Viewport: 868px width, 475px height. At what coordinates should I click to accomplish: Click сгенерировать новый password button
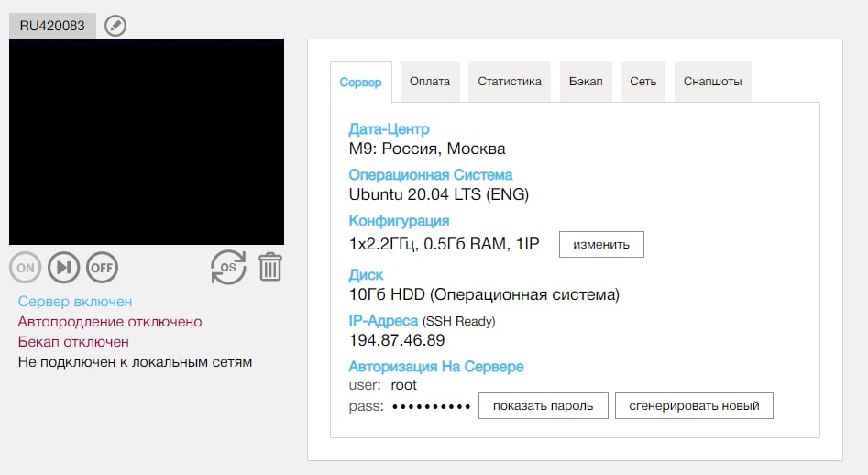click(694, 406)
